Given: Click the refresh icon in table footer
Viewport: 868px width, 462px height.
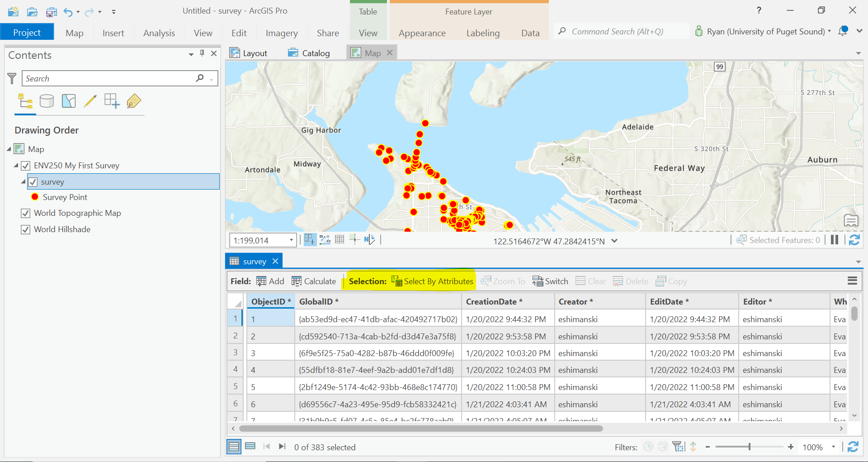Looking at the screenshot, I should click(853, 447).
